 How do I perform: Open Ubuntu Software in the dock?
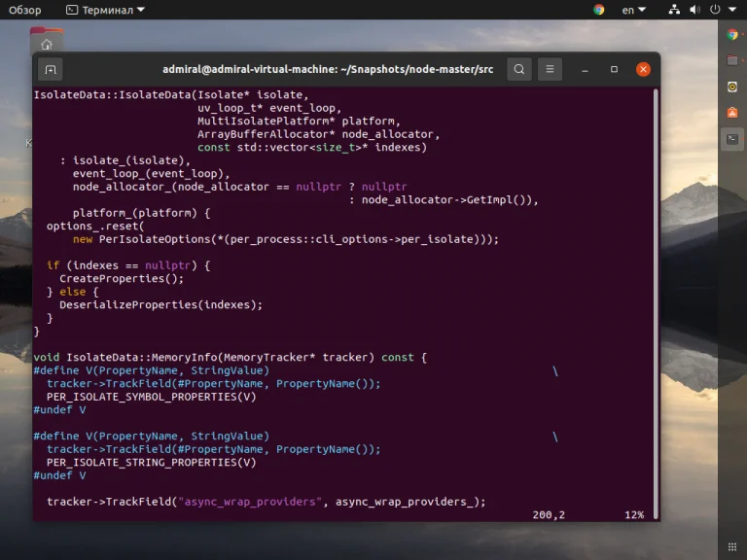pyautogui.click(x=732, y=113)
